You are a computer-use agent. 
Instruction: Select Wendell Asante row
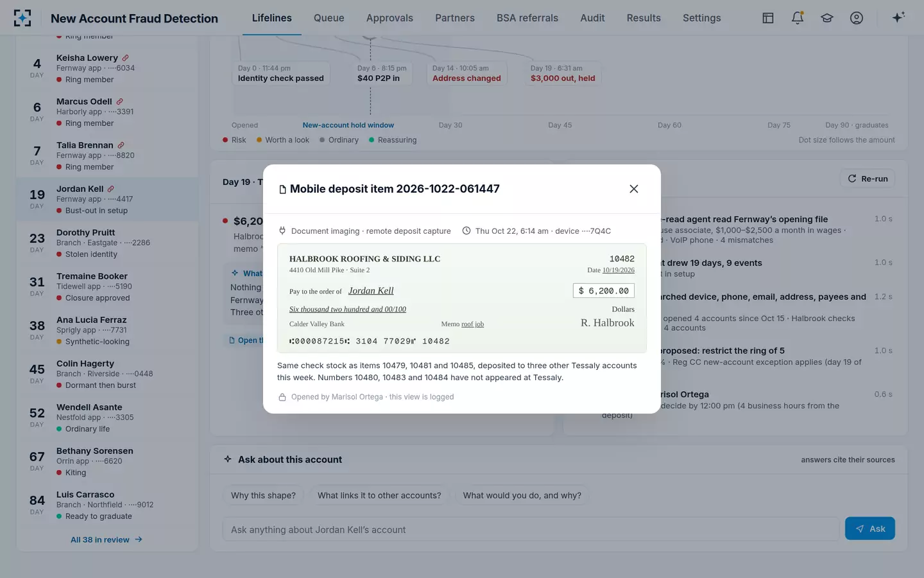click(107, 417)
